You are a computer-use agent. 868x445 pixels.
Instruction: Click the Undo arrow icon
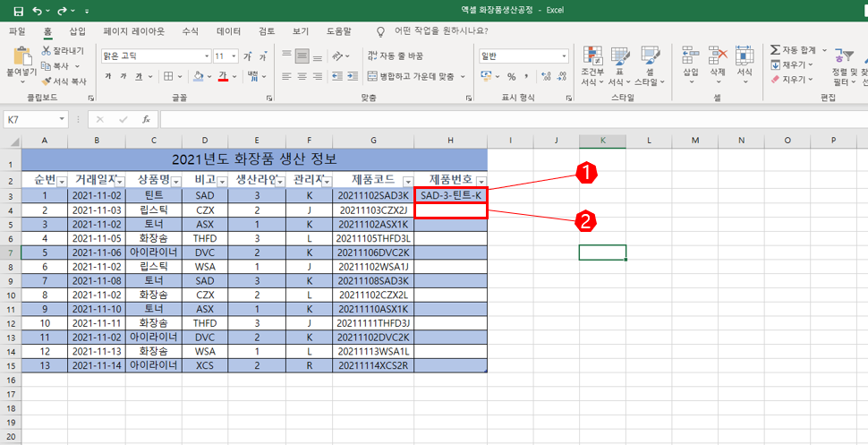pos(37,11)
